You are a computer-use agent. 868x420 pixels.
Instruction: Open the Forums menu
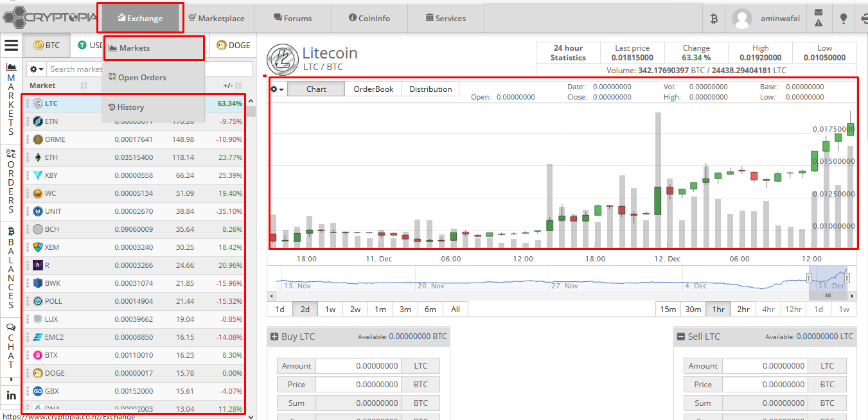(293, 18)
